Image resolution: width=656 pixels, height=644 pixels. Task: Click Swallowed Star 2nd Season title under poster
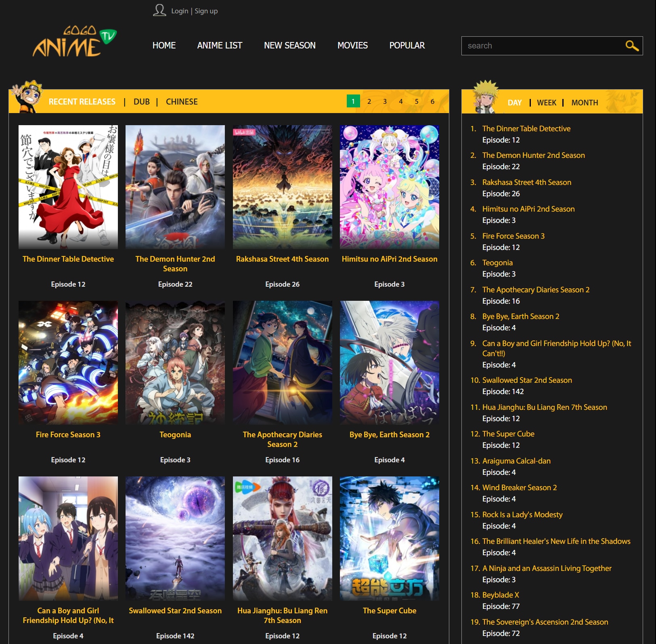175,610
